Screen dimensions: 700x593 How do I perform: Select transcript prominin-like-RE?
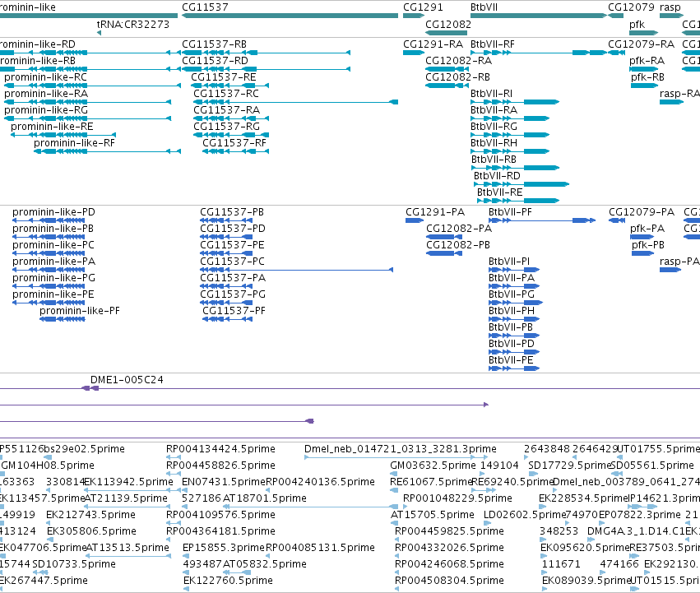(52, 127)
